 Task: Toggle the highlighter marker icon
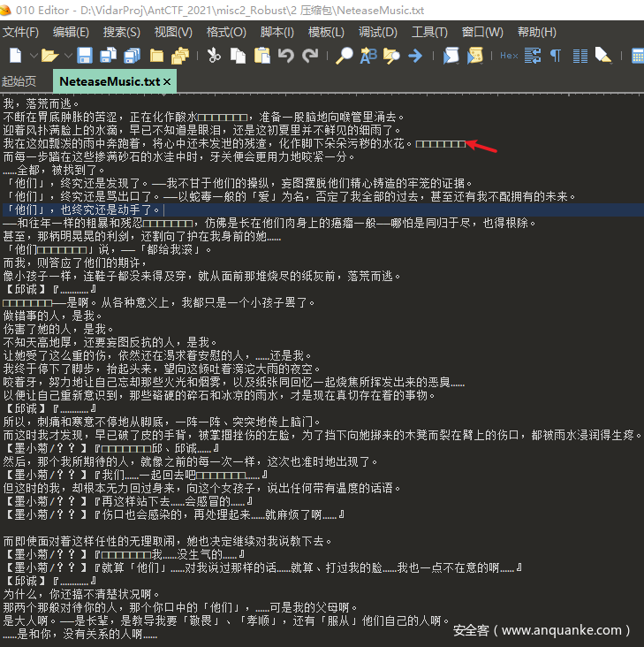coord(603,56)
